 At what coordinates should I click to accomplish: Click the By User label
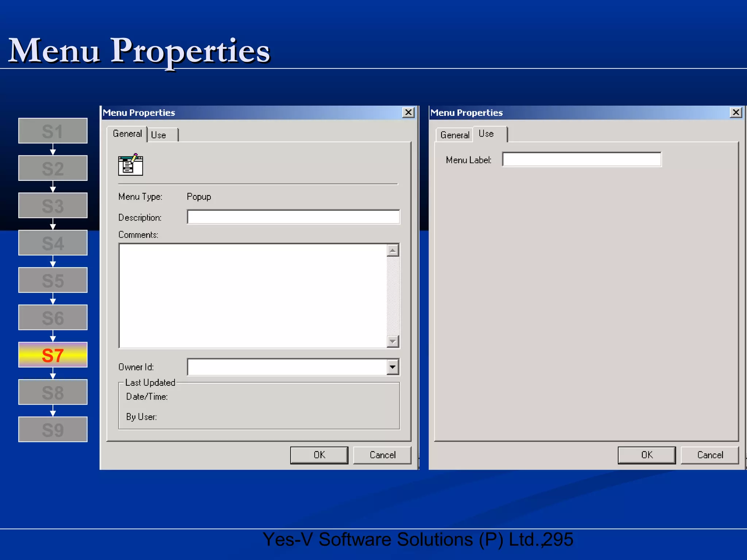[x=141, y=417]
